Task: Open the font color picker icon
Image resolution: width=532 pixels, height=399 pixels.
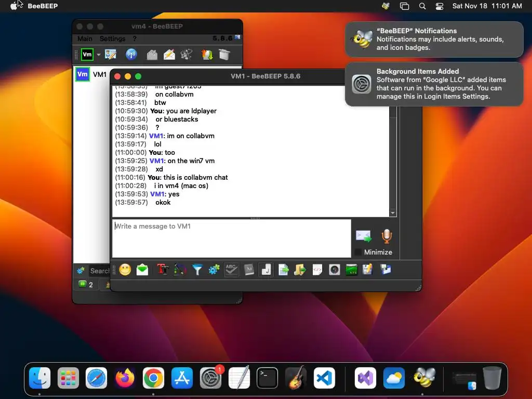Action: pos(180,270)
